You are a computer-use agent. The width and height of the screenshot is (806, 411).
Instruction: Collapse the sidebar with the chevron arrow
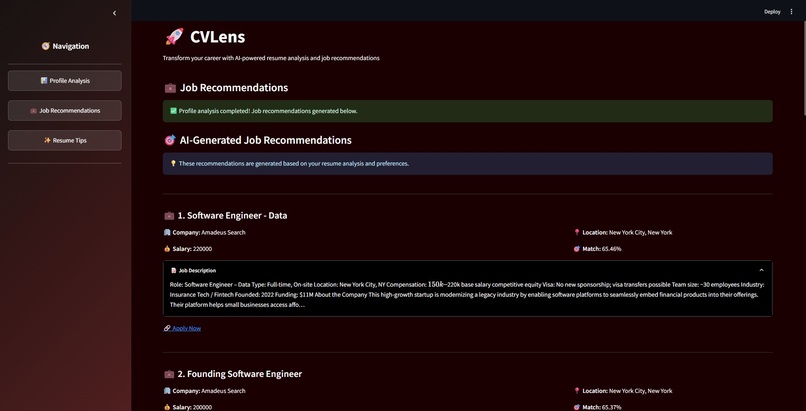[x=114, y=13]
